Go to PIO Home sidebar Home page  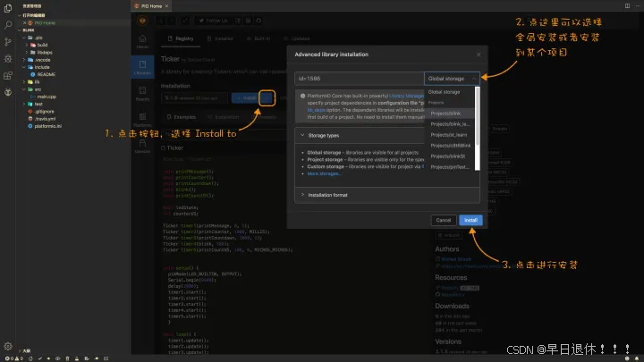142,41
